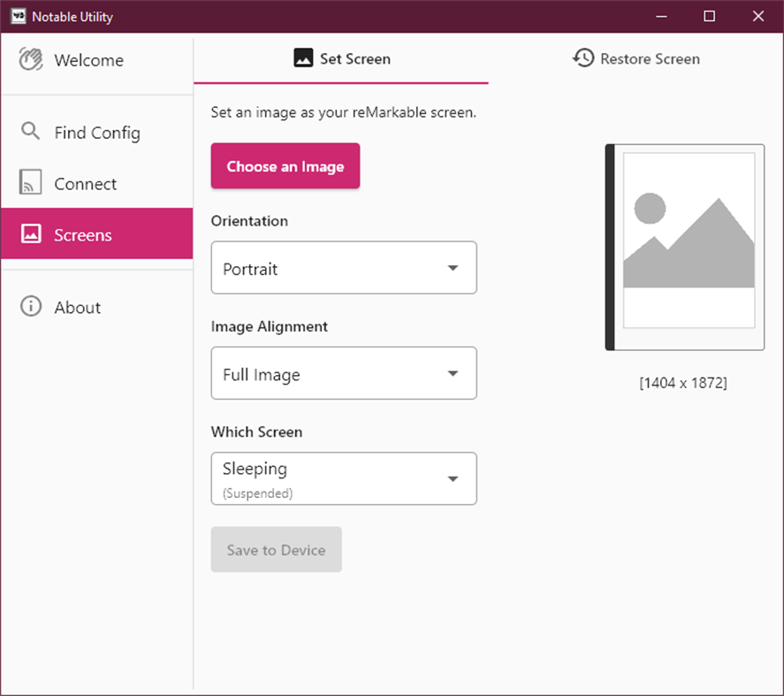Click the Notable Utility app icon in title bar
784x696 pixels.
tap(18, 16)
